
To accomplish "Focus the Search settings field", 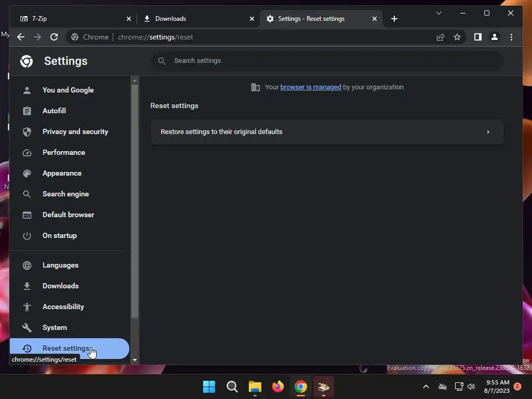I will tap(327, 61).
